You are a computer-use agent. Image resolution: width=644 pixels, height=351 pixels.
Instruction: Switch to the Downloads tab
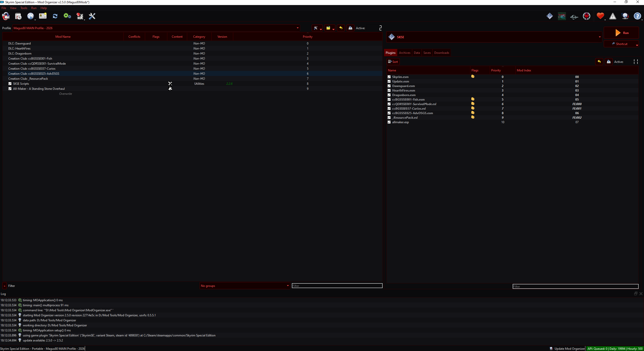(x=441, y=53)
